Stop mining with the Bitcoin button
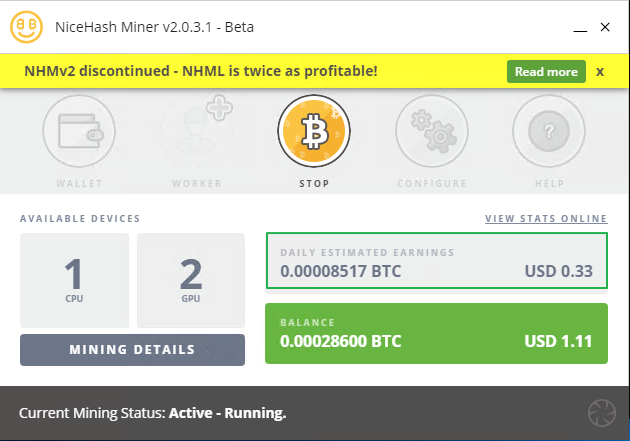Screen dimensions: 630x441 point(314,131)
